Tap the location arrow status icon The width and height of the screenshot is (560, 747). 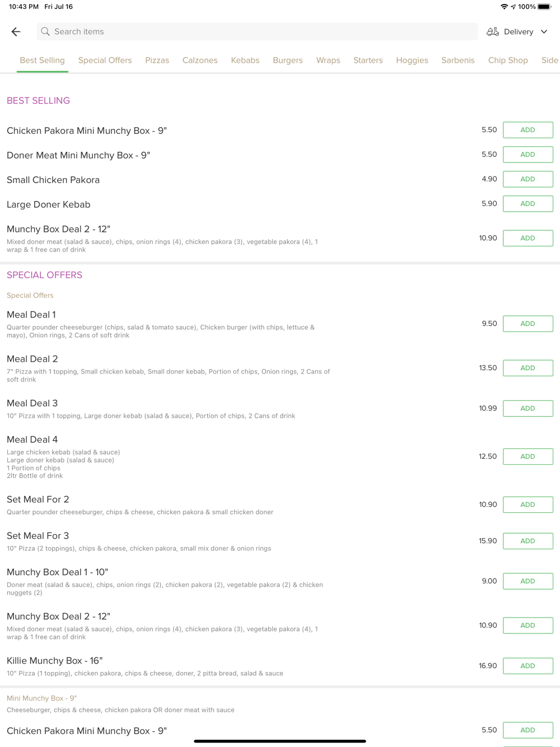pos(513,7)
